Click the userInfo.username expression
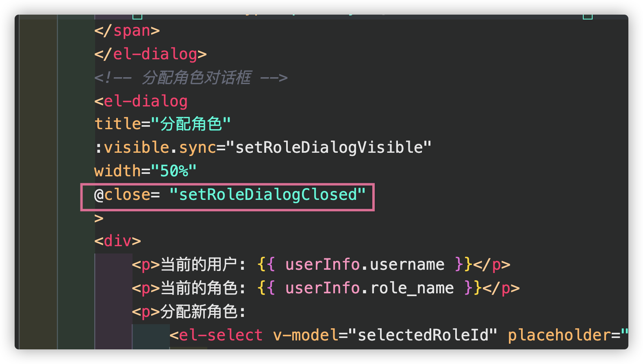This screenshot has width=643, height=364. coord(365,264)
